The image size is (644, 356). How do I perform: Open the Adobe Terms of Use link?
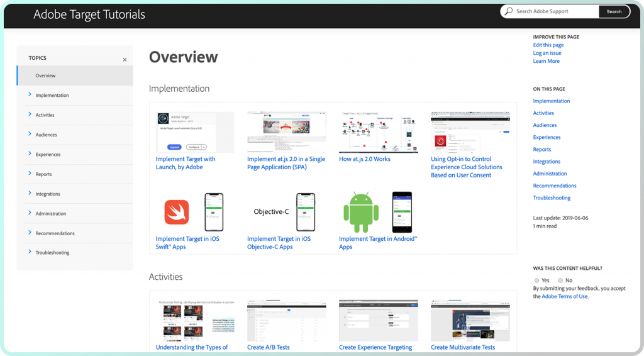(565, 296)
